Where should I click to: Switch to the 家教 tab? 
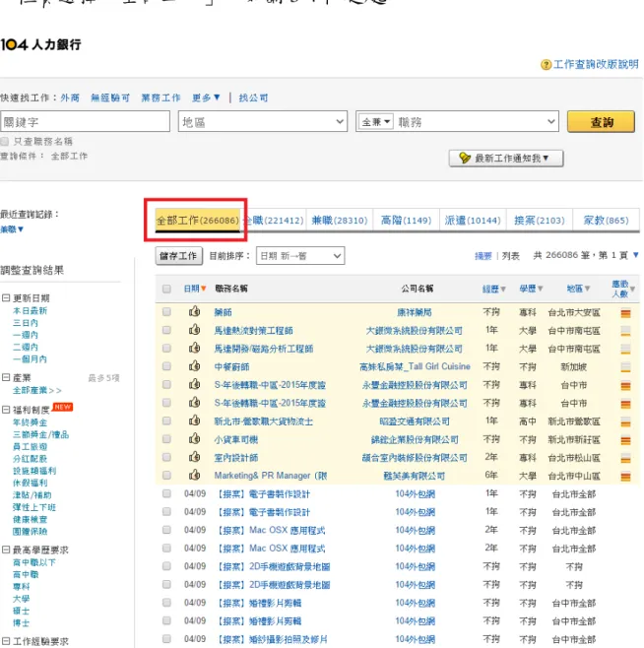pos(606,221)
